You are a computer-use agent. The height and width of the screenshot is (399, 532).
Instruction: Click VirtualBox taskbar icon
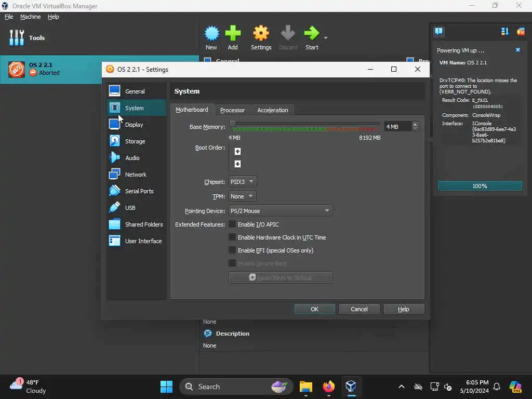point(351,387)
